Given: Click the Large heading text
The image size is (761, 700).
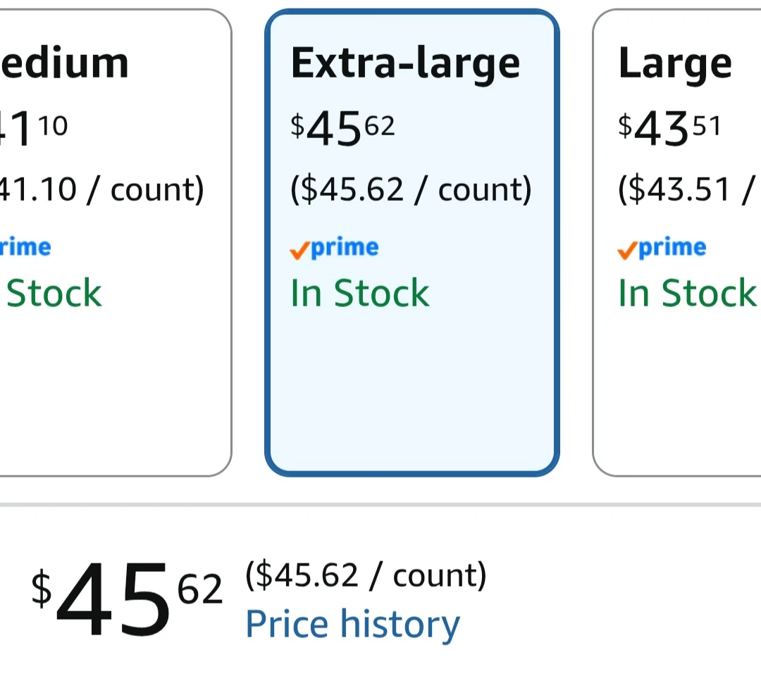Looking at the screenshot, I should [675, 65].
